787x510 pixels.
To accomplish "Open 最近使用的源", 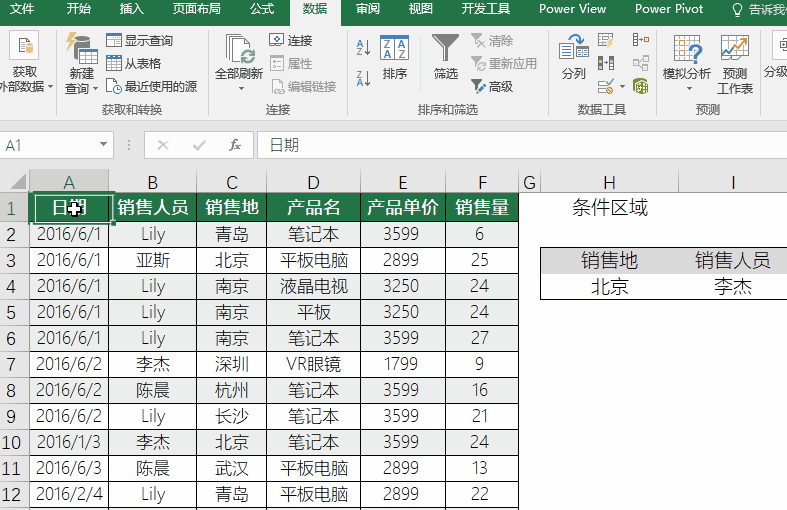I will tap(152, 87).
